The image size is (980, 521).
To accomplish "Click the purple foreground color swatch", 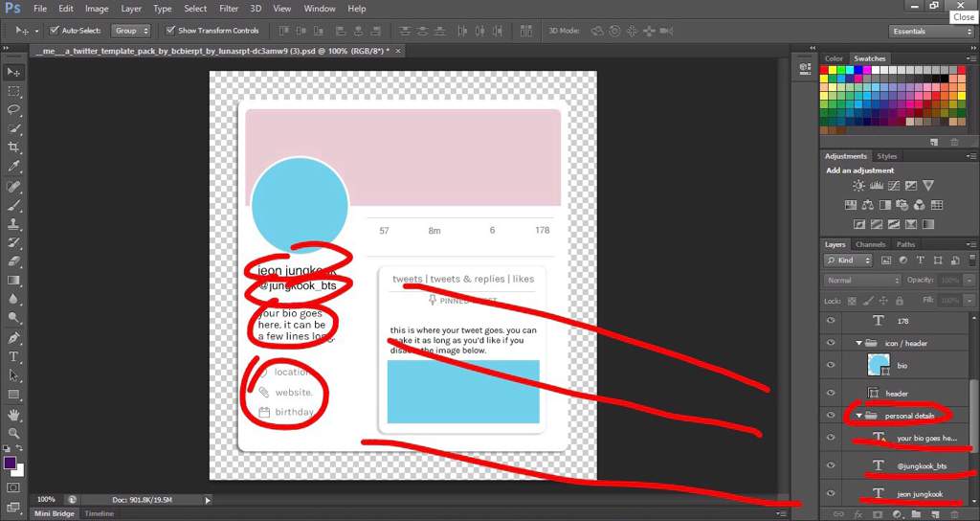I will pos(10,463).
